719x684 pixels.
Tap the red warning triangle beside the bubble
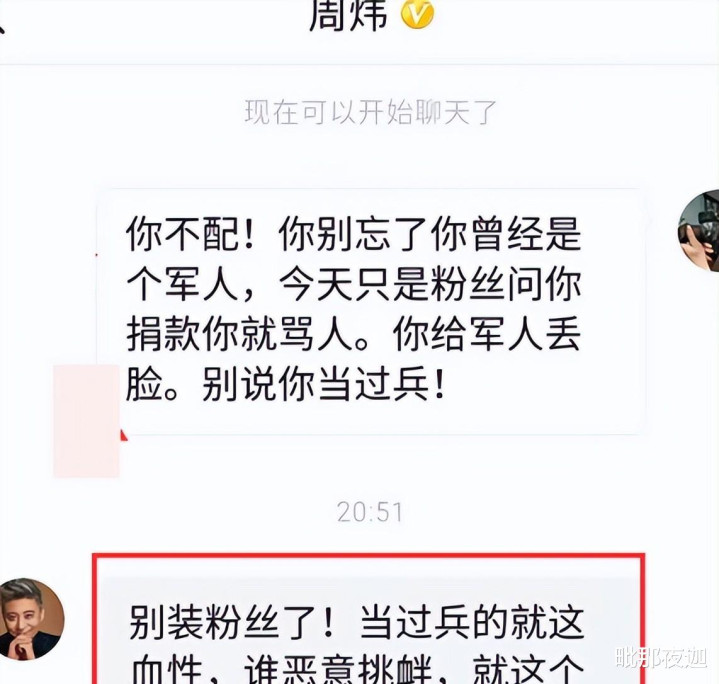123,434
